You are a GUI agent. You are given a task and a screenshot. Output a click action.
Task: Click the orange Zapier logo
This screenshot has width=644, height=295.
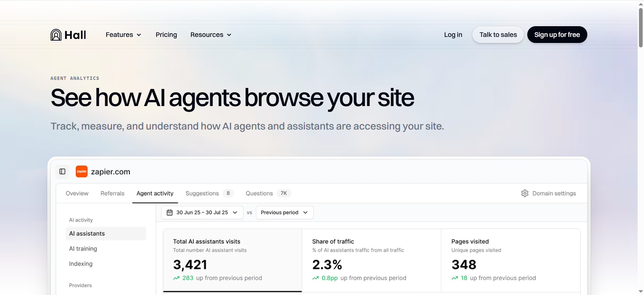click(82, 171)
